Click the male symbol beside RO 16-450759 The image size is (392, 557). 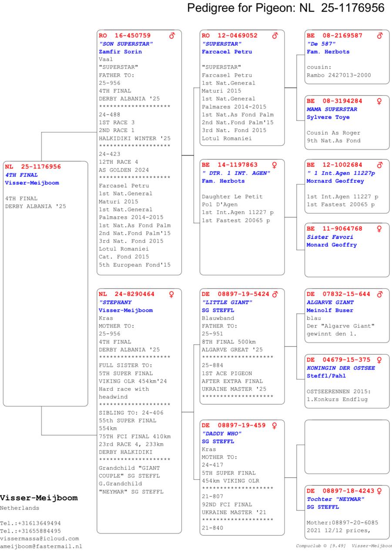click(x=172, y=36)
